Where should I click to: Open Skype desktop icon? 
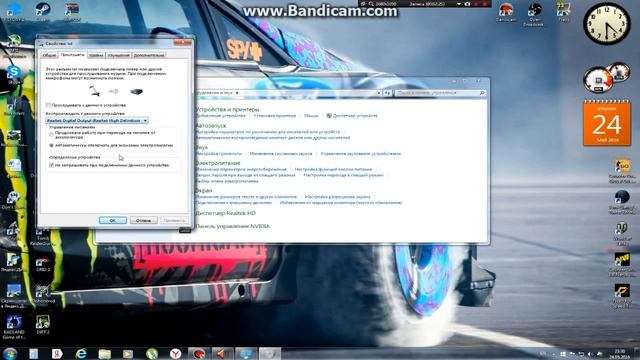[x=13, y=75]
